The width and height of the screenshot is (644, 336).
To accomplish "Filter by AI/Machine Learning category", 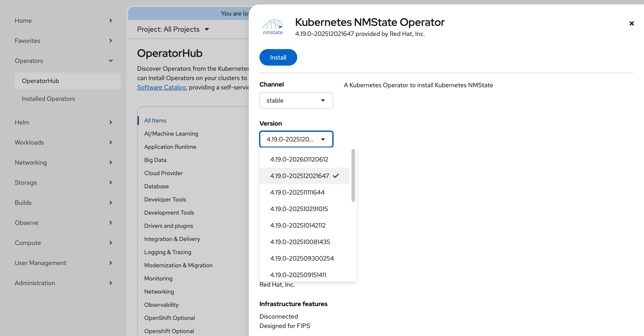I will 171,134.
